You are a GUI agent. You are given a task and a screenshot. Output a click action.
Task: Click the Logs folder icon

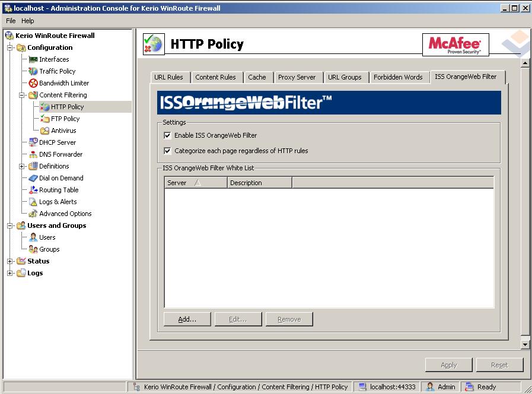click(21, 273)
